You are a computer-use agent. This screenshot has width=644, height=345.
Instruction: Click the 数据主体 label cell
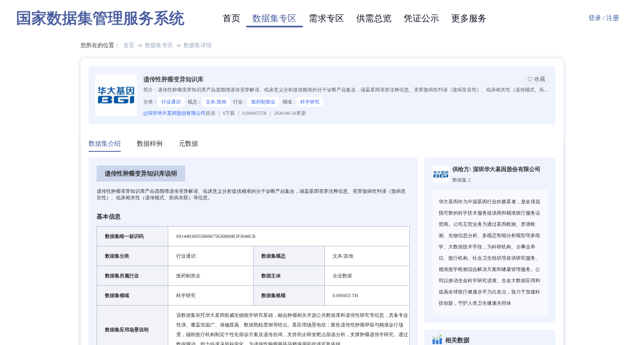pyautogui.click(x=289, y=276)
